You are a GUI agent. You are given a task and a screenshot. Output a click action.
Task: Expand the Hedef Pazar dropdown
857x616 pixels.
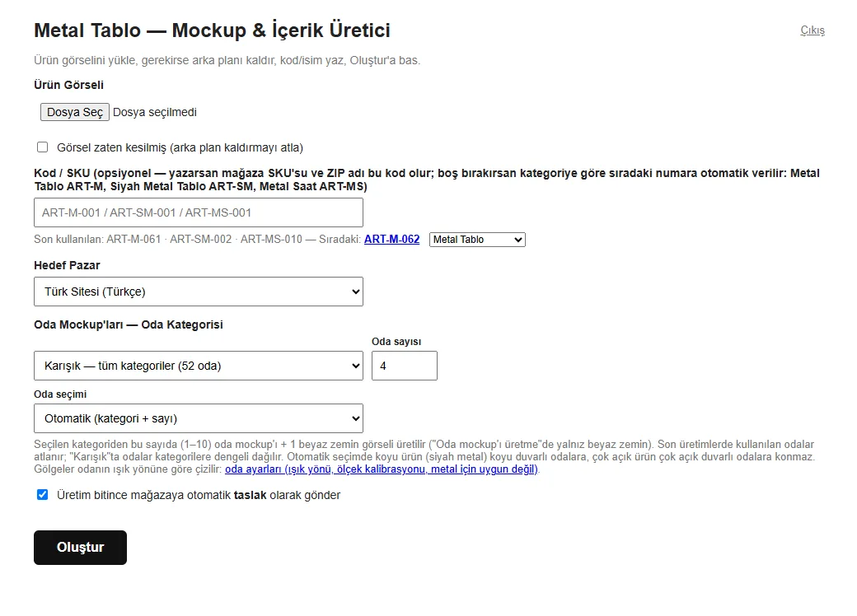pos(199,292)
